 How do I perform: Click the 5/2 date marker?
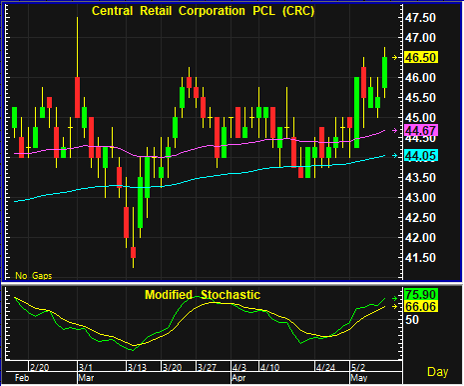(x=358, y=367)
